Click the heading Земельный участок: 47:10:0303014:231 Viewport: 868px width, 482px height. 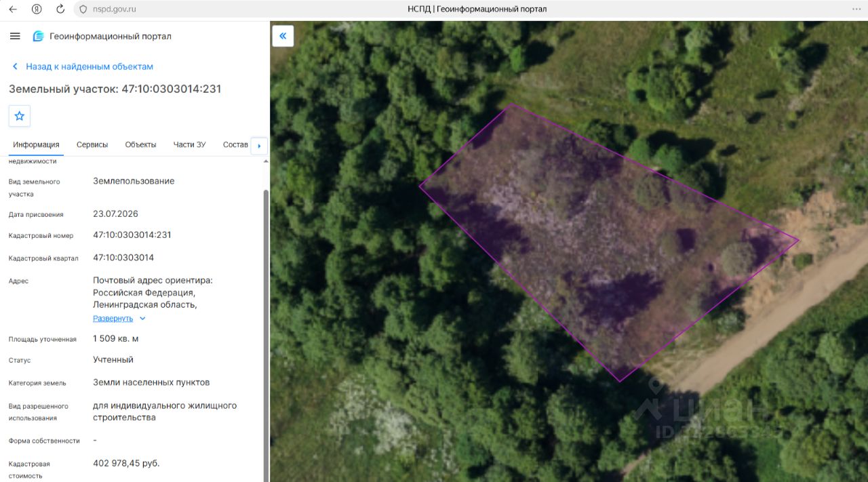(115, 89)
